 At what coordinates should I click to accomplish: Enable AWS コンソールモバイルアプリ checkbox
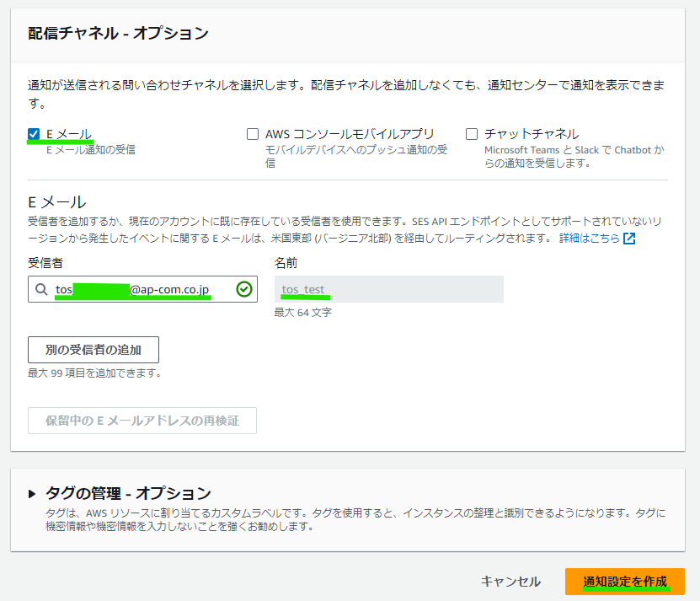coord(253,134)
